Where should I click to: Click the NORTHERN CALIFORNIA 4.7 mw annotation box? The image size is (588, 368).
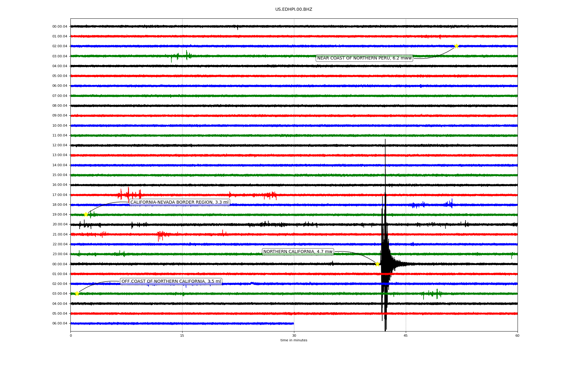pos(298,252)
